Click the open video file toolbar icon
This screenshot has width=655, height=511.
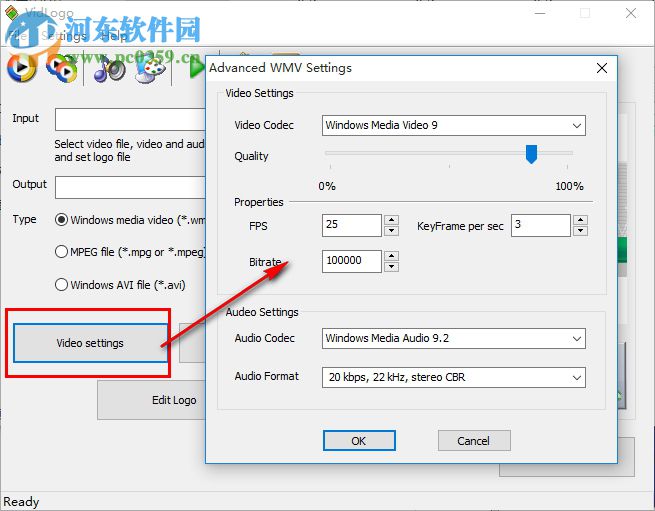click(x=21, y=68)
